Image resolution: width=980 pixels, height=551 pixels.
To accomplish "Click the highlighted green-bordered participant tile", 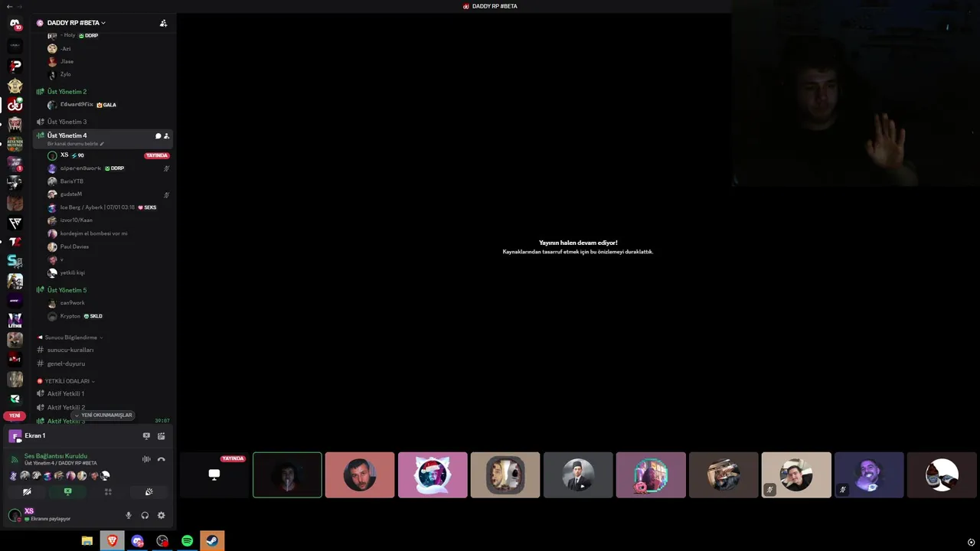I will 287,474.
